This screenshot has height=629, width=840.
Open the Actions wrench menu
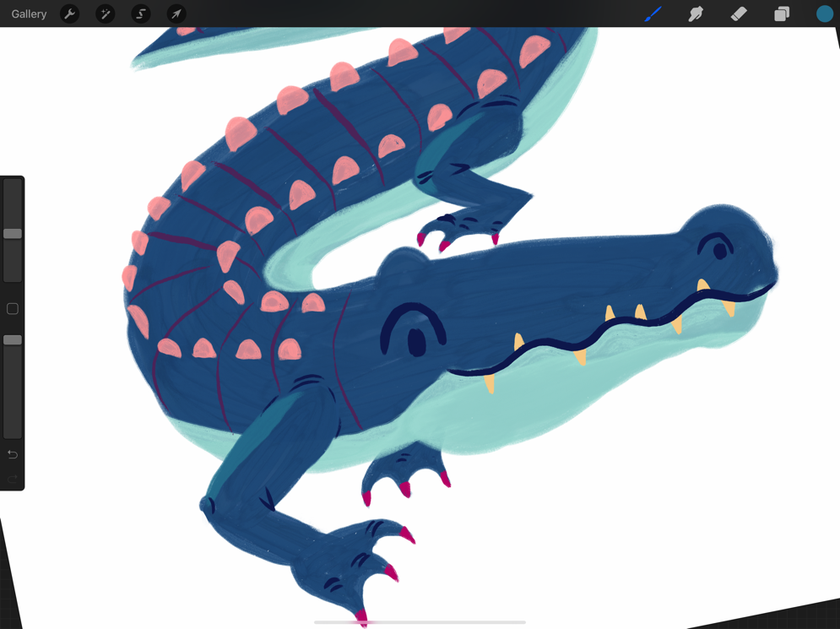[69, 14]
